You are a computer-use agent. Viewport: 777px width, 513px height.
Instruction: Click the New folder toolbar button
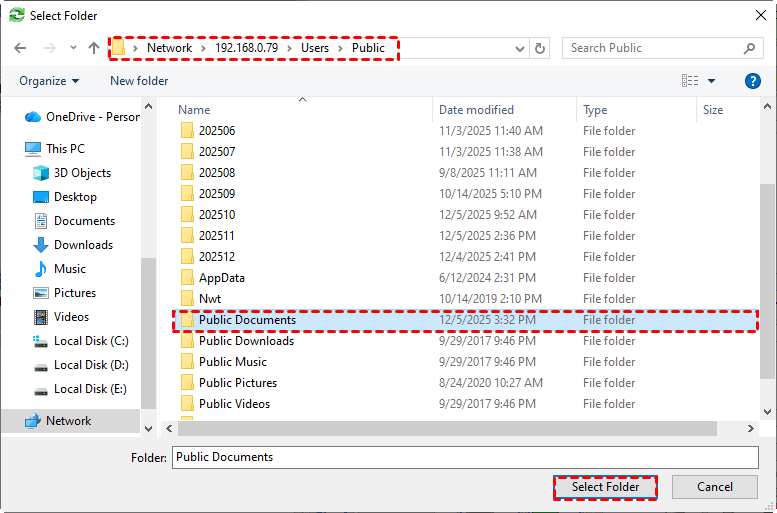[139, 81]
